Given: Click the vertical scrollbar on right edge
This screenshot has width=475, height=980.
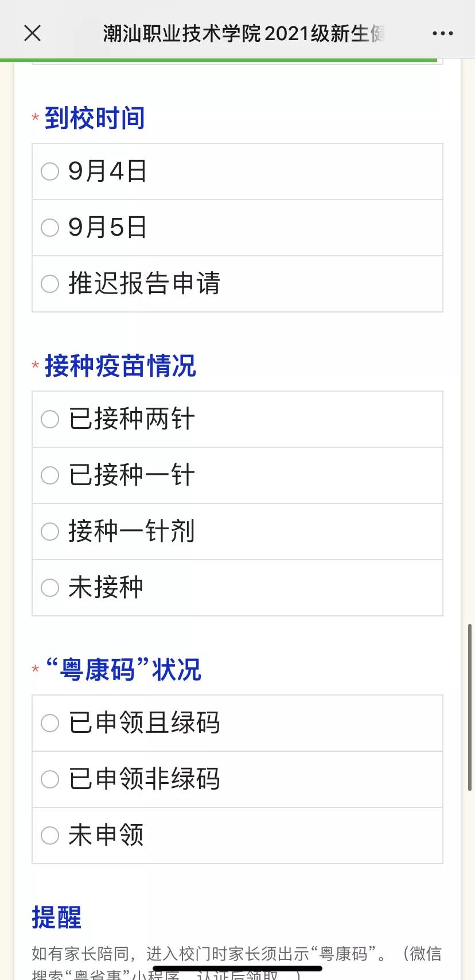Looking at the screenshot, I should tap(470, 708).
